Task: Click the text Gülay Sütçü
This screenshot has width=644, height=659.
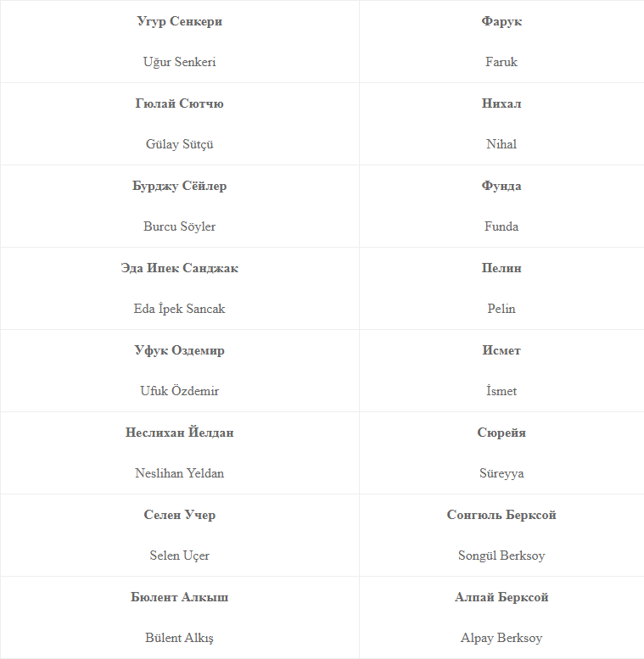Action: click(179, 144)
